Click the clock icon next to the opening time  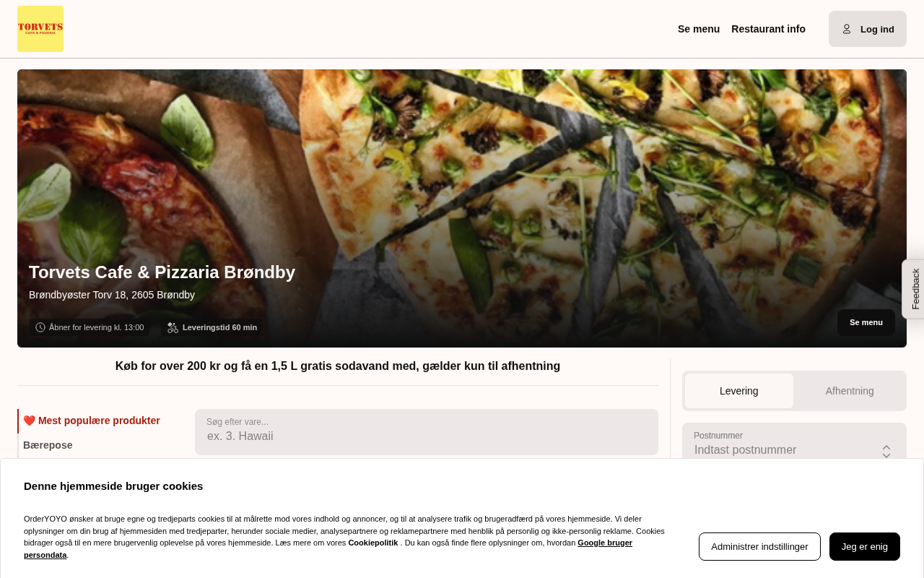coord(40,327)
